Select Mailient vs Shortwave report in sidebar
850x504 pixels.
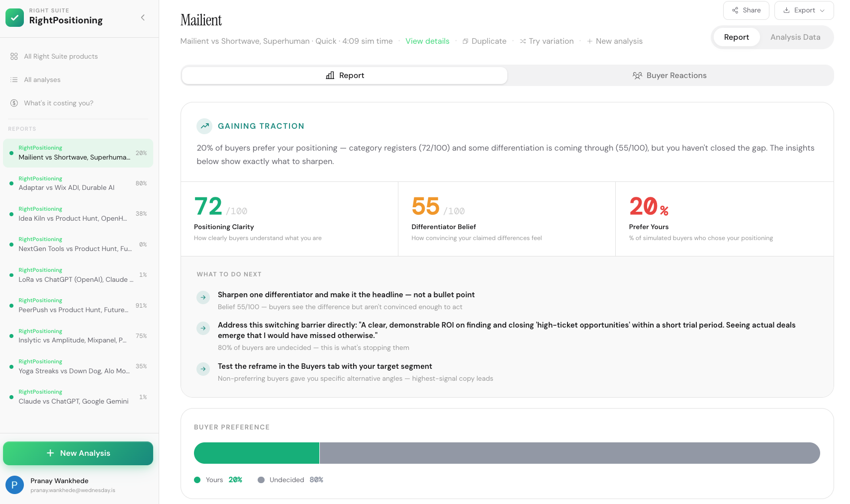78,153
